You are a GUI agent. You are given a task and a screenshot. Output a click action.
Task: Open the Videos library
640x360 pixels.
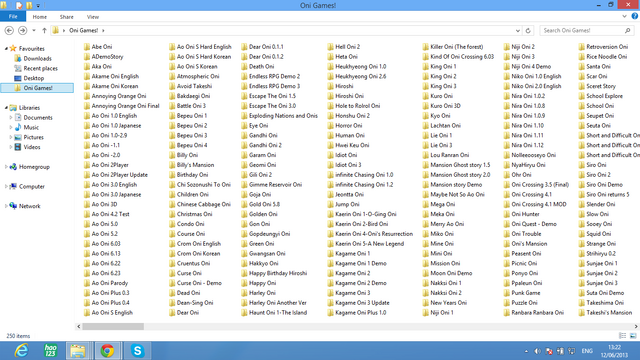pyautogui.click(x=27, y=147)
